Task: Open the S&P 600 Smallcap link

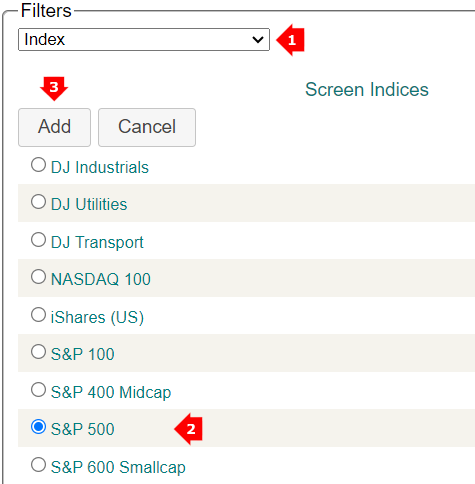Action: tap(118, 467)
